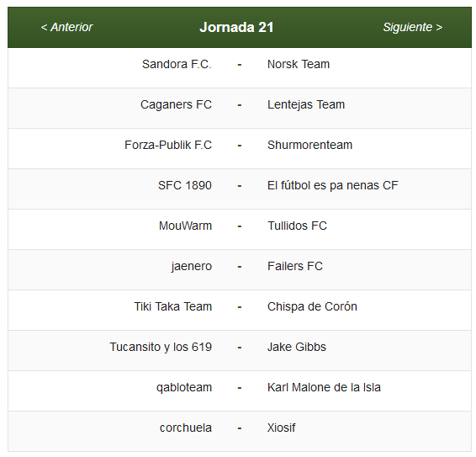The image size is (476, 457).
Task: Select SFC 1890 team
Action: pos(184,185)
